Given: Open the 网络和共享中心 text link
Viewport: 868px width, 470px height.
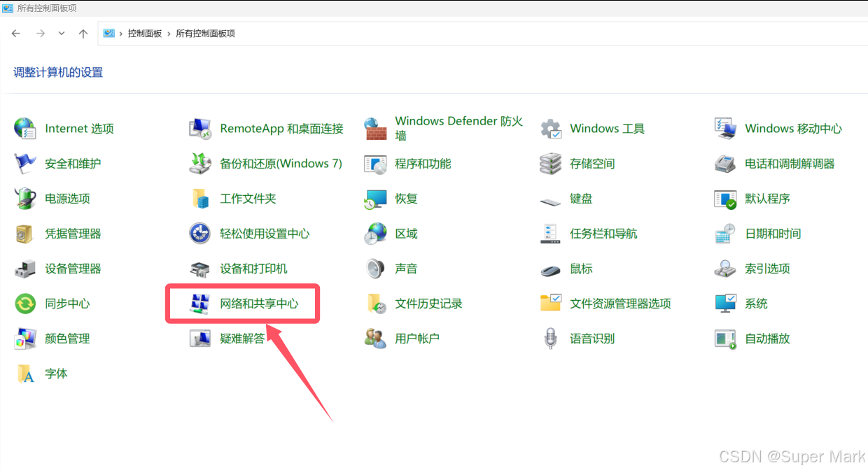Looking at the screenshot, I should pos(259,304).
